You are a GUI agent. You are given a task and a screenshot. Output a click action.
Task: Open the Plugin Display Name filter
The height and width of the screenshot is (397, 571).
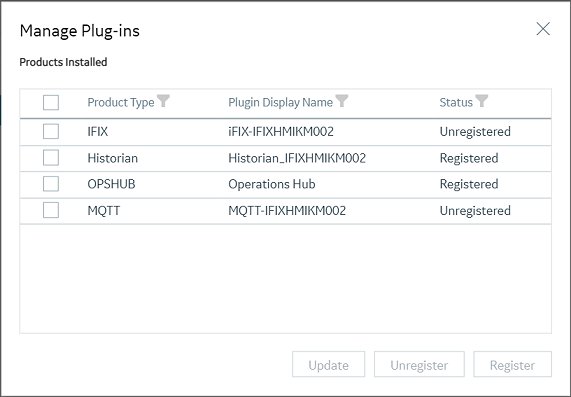click(342, 101)
